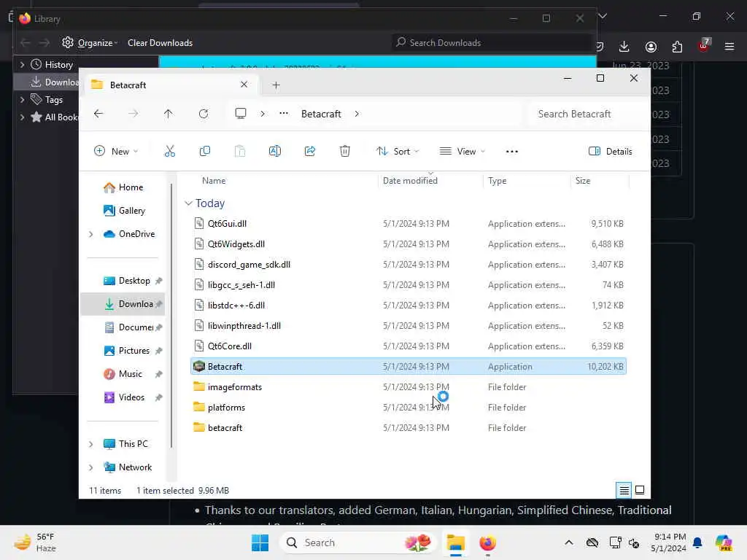Image resolution: width=747 pixels, height=560 pixels.
Task: Open Firefox extensions puzzle icon
Action: click(677, 47)
